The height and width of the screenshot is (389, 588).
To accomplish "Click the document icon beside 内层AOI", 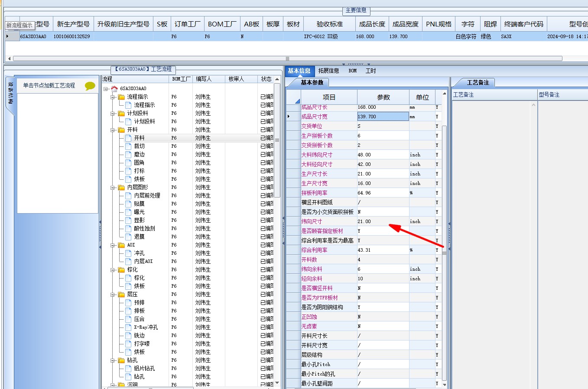I will [x=128, y=261].
